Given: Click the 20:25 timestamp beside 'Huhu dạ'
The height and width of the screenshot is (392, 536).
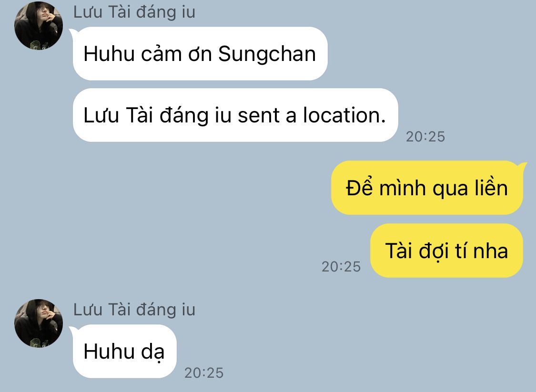Looking at the screenshot, I should point(204,373).
